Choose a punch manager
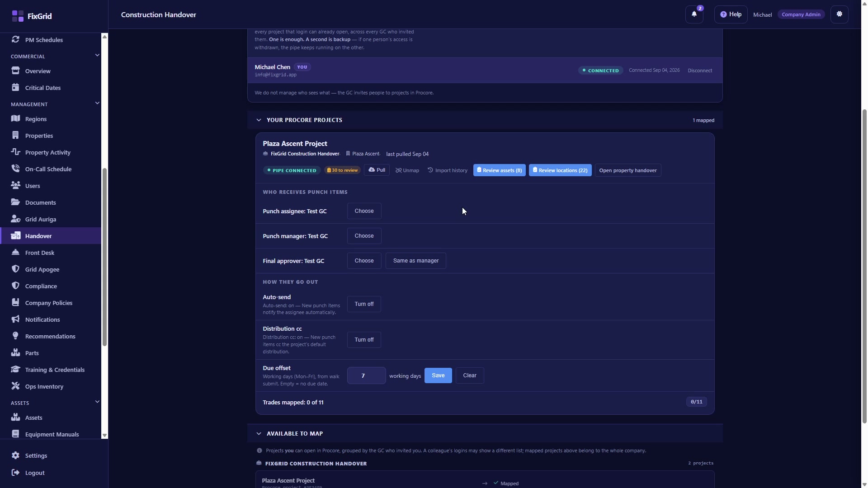The height and width of the screenshot is (488, 868). point(364,236)
